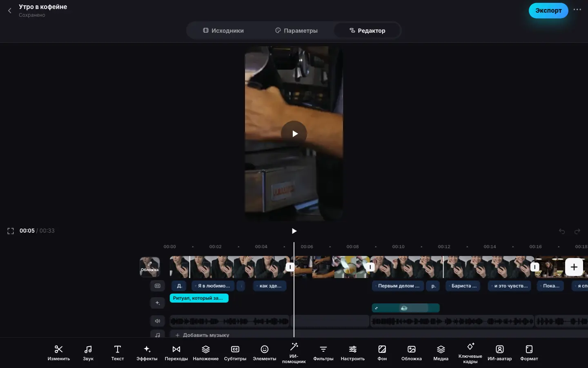588x368 pixels.
Task: Open the Эффекты sparkle tool
Action: pyautogui.click(x=147, y=353)
